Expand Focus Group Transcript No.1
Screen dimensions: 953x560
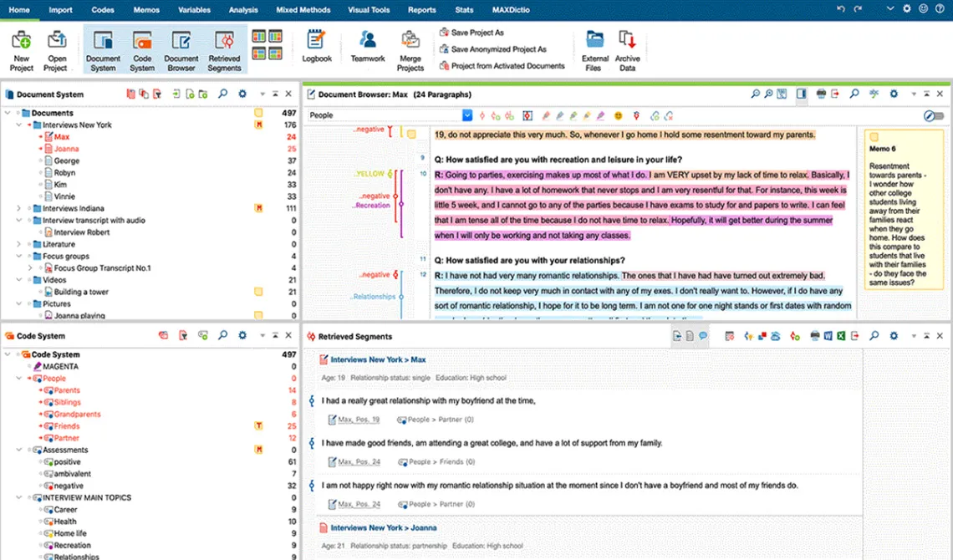30,267
